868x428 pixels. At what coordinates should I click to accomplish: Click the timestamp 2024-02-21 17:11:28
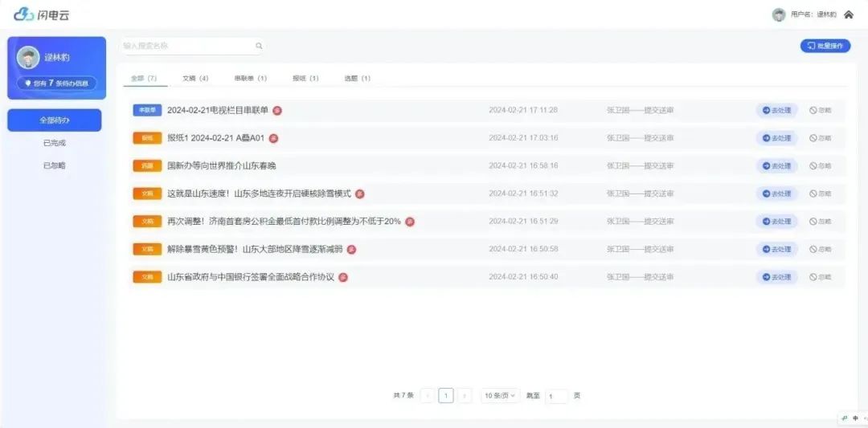(x=523, y=110)
